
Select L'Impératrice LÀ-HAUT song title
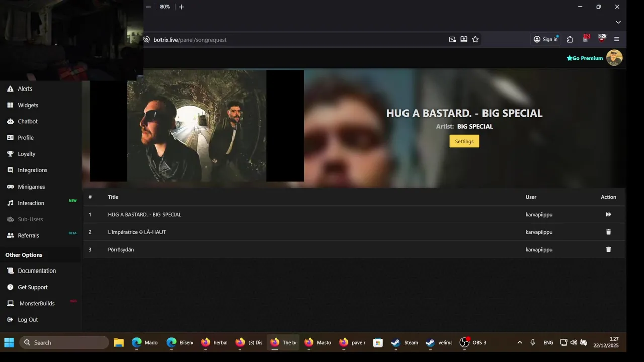(x=137, y=232)
